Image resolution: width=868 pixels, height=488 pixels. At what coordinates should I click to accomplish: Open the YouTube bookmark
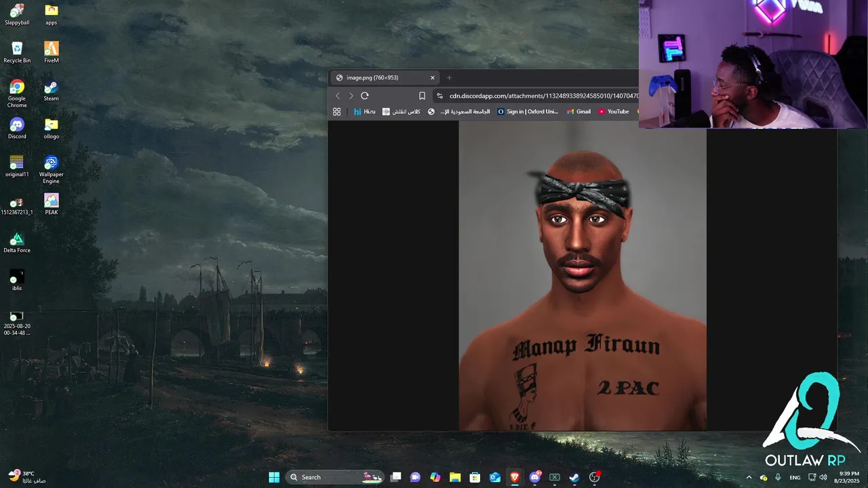[614, 111]
